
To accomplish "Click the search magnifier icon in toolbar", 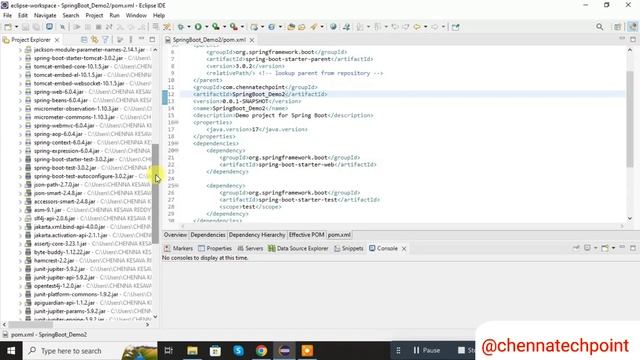I will [599, 27].
